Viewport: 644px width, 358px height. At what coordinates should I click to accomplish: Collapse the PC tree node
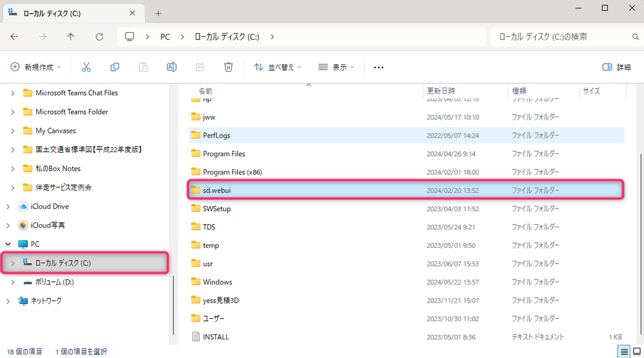tap(8, 244)
